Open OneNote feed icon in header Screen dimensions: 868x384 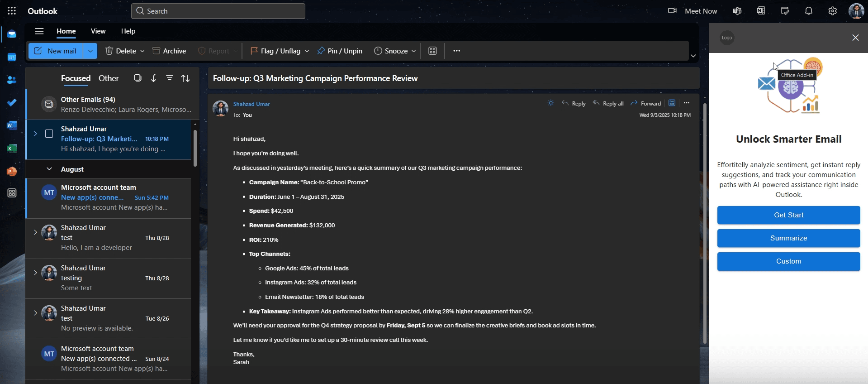click(761, 11)
